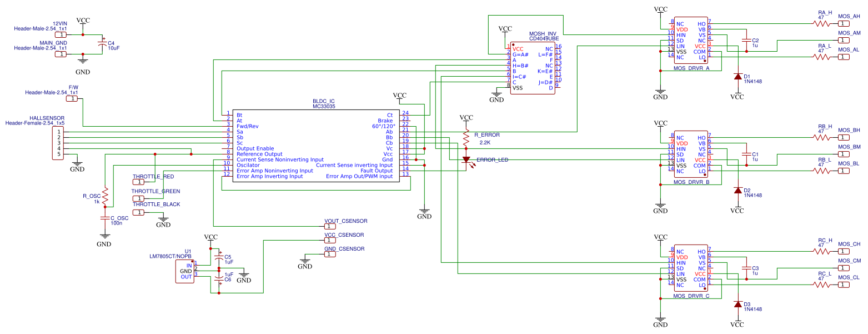Viewport: 868px width, 334px height.
Task: Select the MOS_DRVR_A driver label
Action: 691,68
